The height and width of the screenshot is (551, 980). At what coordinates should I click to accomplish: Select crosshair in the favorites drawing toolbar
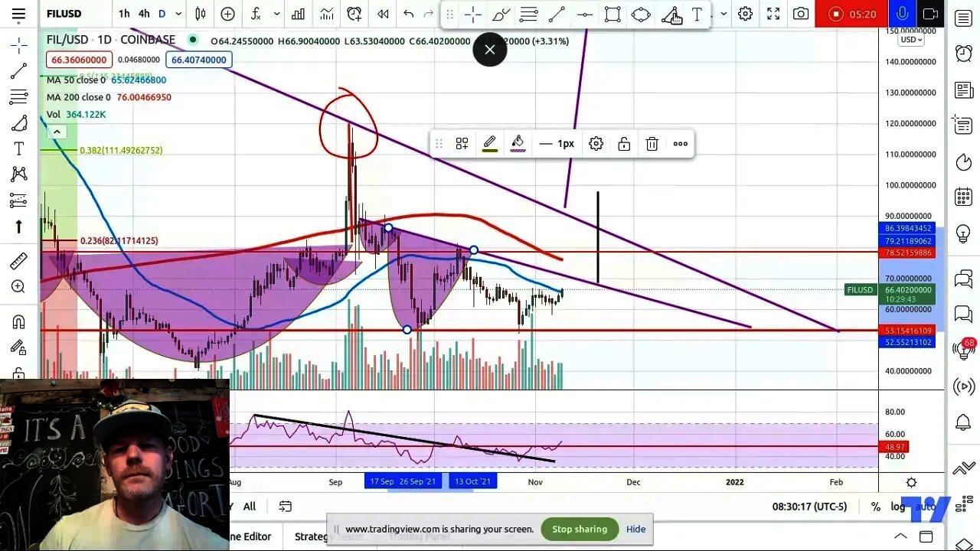pos(472,14)
